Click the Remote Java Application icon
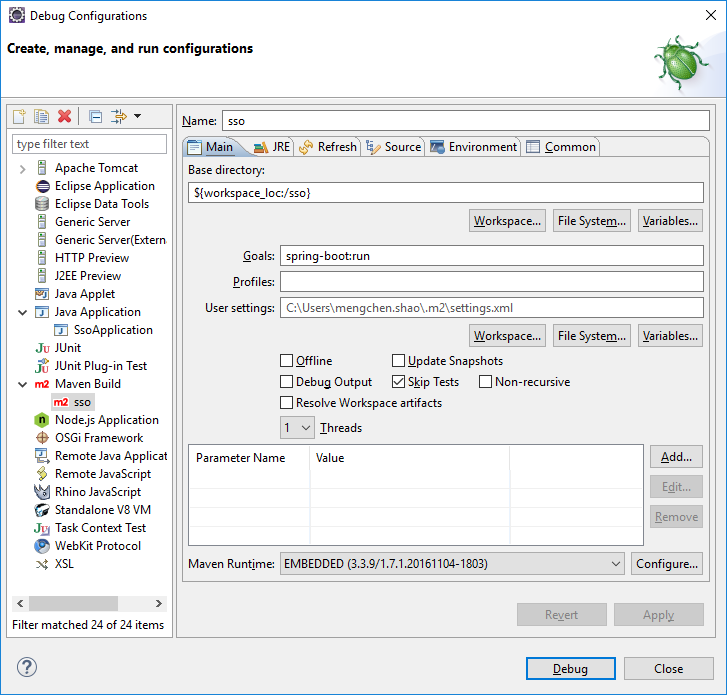This screenshot has width=727, height=695. pos(42,456)
